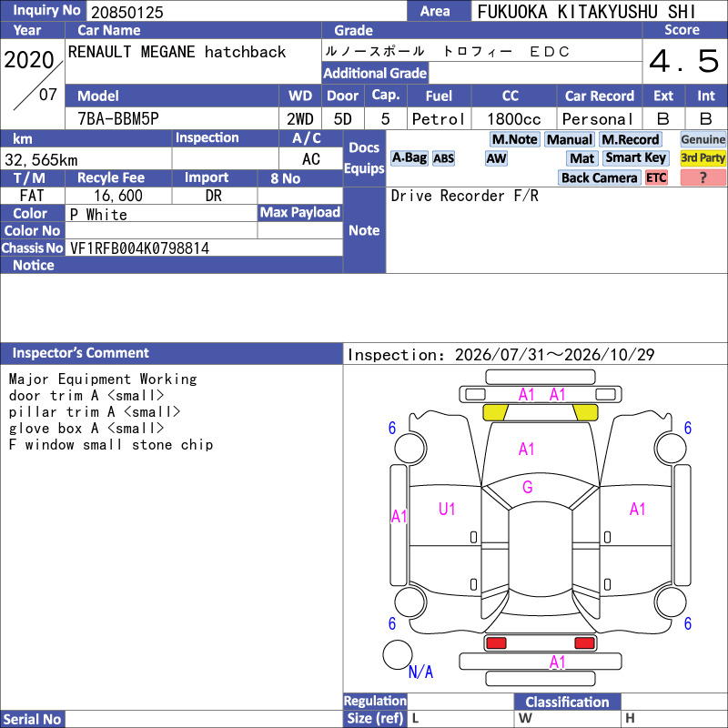Image resolution: width=728 pixels, height=728 pixels.
Task: Click the G mark on windshield
Action: 528,487
